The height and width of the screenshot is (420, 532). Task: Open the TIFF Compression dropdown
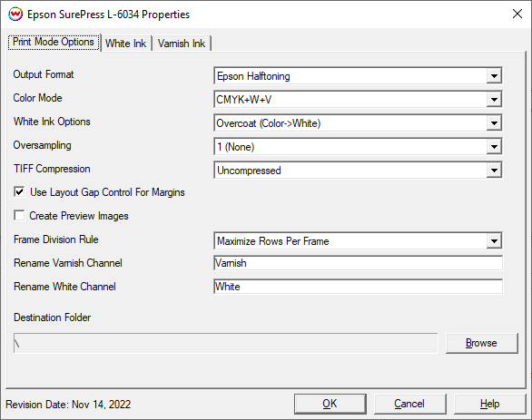[494, 171]
